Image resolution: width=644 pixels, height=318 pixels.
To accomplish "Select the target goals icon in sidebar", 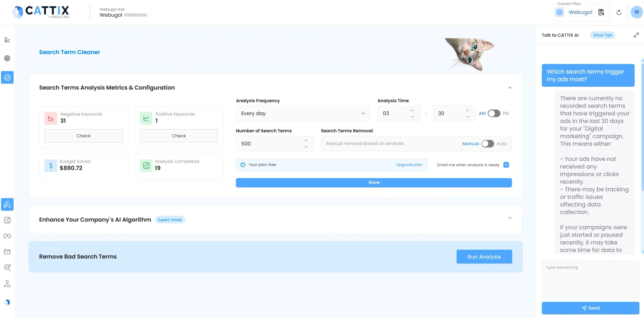I will [7, 58].
